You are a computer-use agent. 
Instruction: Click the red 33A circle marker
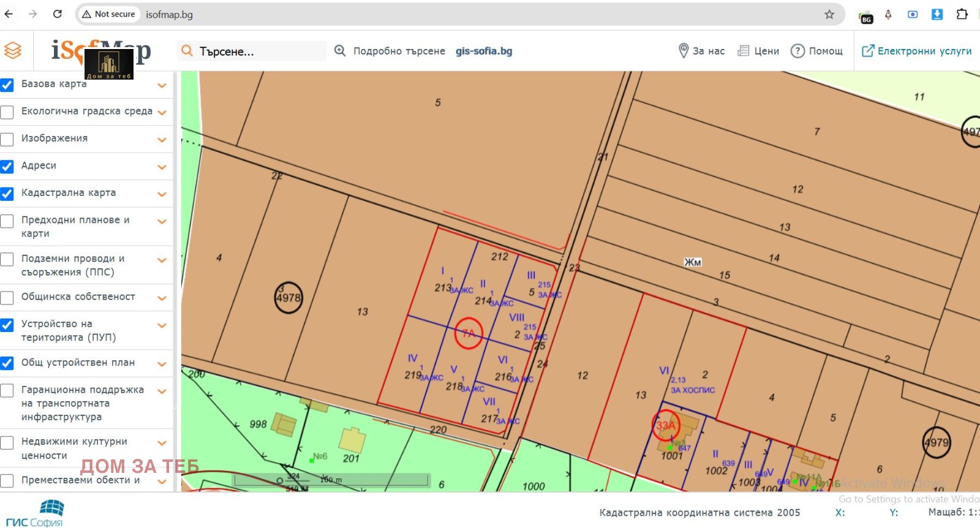click(666, 425)
